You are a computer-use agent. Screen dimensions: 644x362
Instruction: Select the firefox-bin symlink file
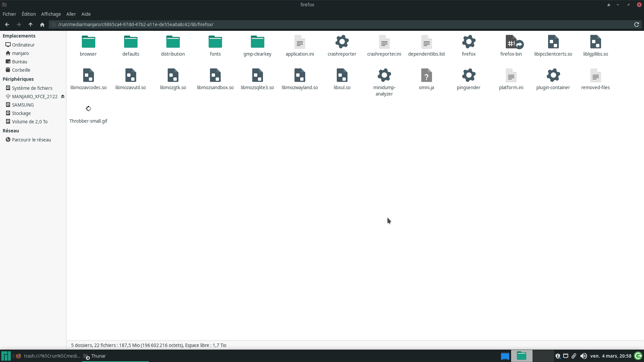[511, 43]
